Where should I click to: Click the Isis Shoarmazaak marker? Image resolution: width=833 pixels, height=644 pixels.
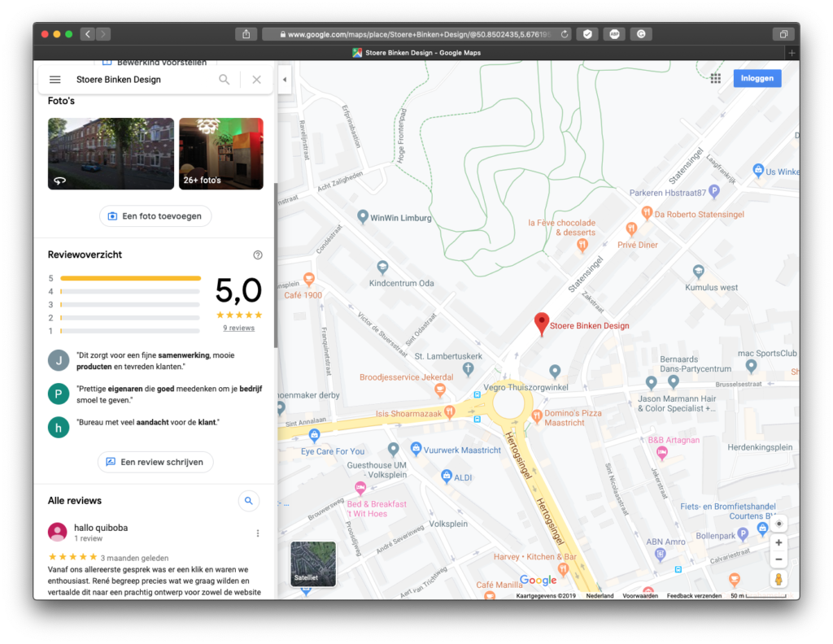[x=449, y=411]
